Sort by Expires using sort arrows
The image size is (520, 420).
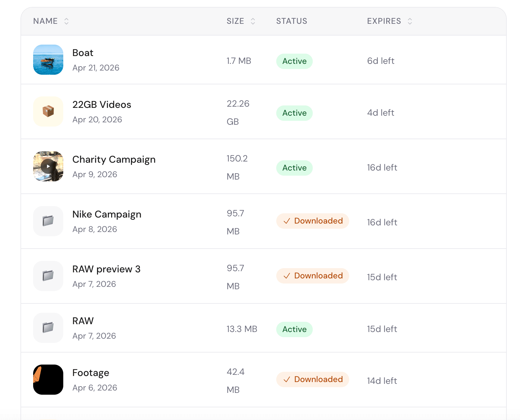coord(410,21)
